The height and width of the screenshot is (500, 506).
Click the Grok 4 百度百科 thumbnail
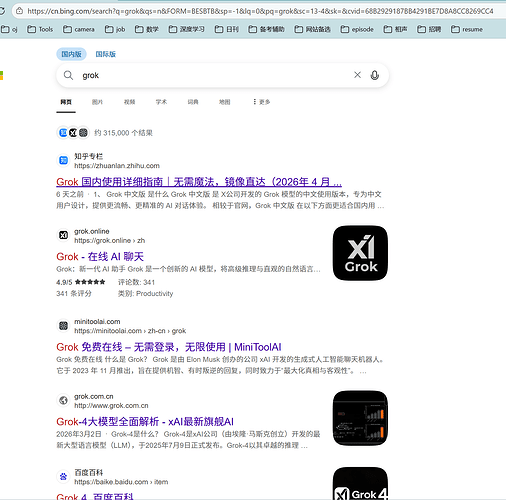pos(360,483)
